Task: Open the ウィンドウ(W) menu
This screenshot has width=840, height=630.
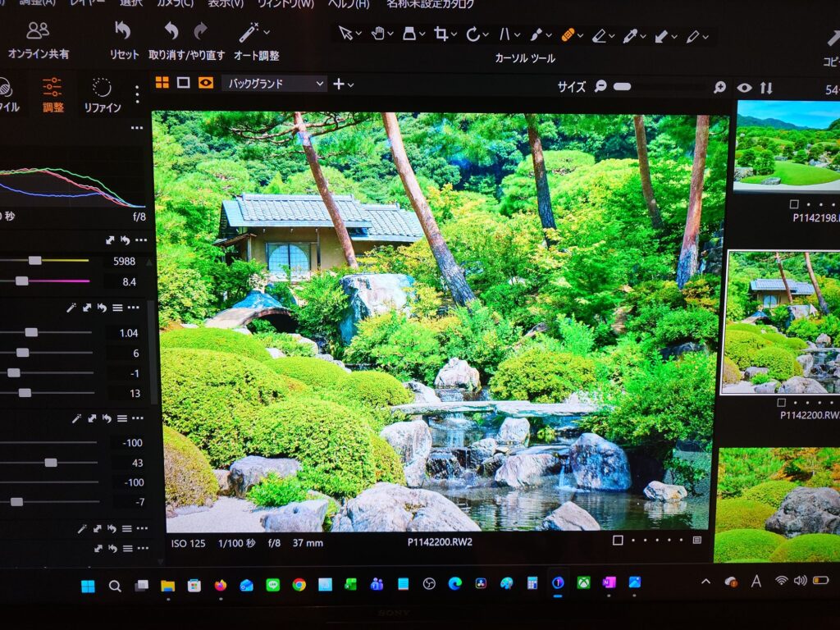Action: click(x=285, y=3)
